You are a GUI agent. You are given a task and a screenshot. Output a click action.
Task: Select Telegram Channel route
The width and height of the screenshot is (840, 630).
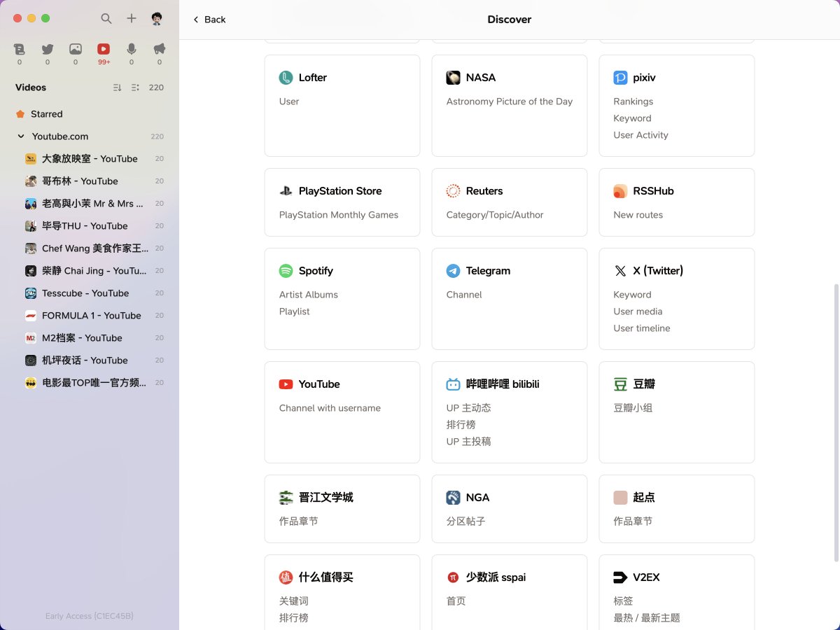464,295
